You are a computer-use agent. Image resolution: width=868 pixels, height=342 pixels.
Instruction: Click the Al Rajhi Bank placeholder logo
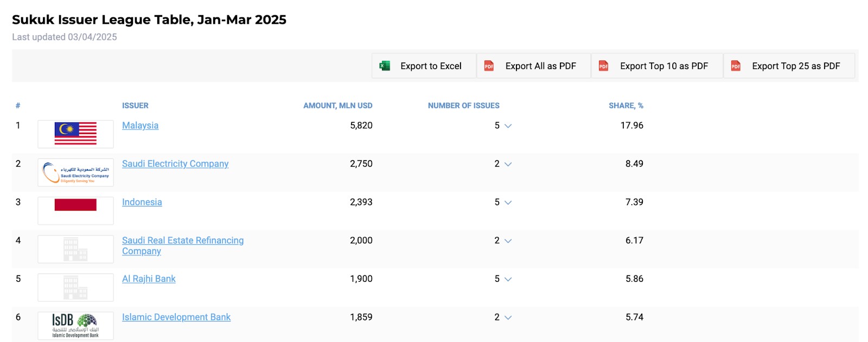point(75,287)
